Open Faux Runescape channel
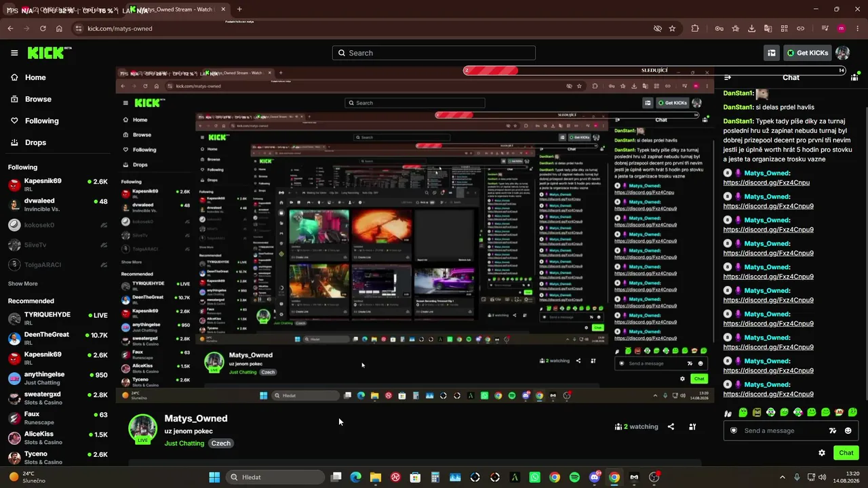 pos(58,418)
